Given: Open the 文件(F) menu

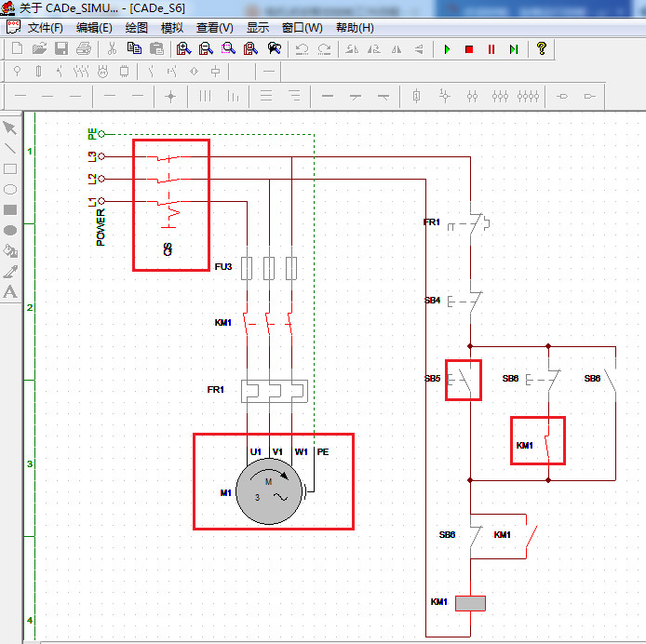Looking at the screenshot, I should pyautogui.click(x=46, y=28).
